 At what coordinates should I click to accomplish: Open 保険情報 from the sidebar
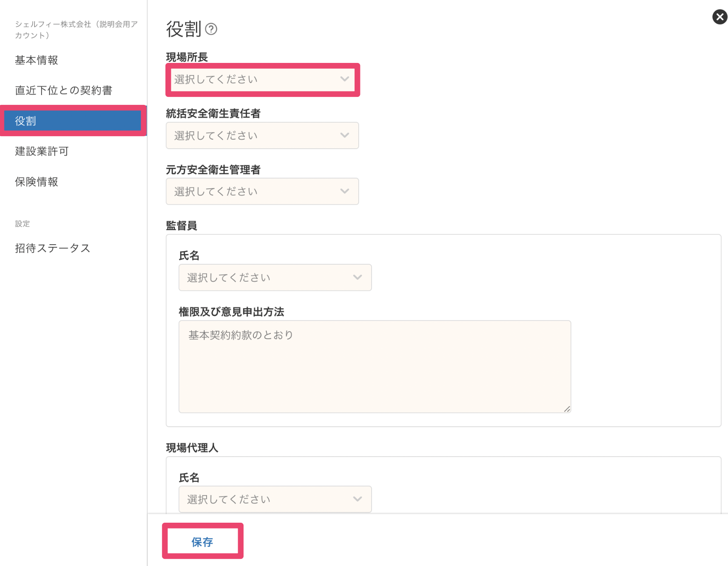pyautogui.click(x=37, y=182)
